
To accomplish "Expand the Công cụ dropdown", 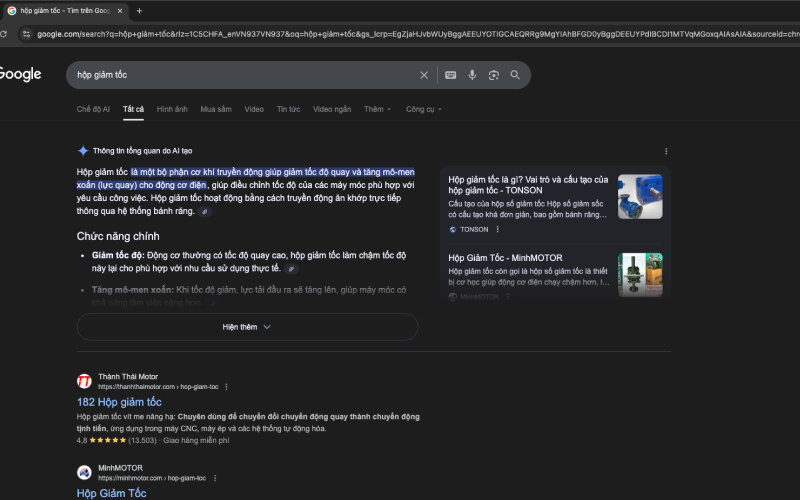I will [423, 109].
